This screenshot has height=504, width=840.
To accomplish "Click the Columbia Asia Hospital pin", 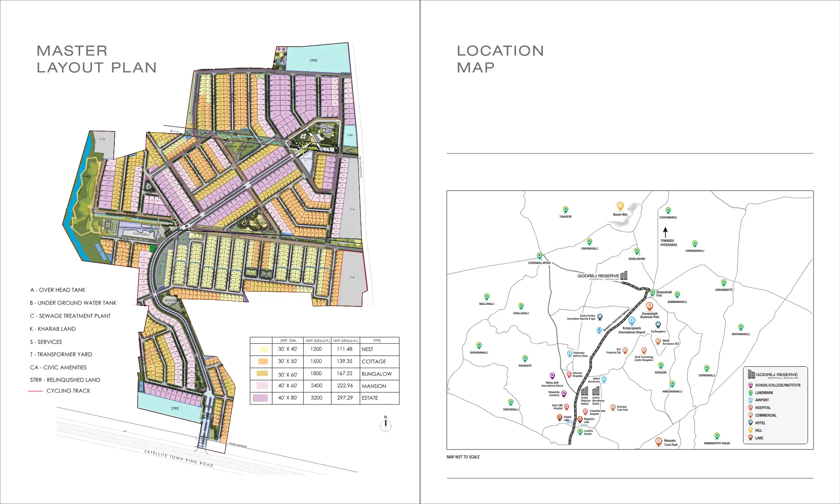I will (585, 411).
